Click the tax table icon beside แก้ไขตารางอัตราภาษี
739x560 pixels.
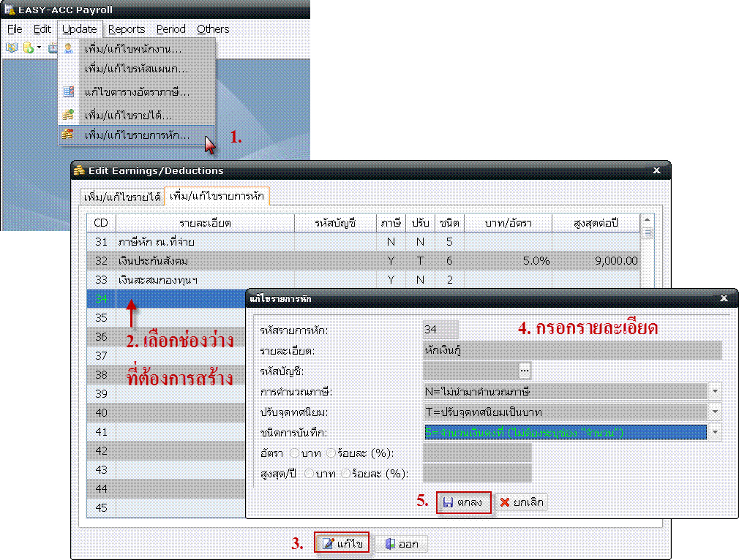[68, 92]
